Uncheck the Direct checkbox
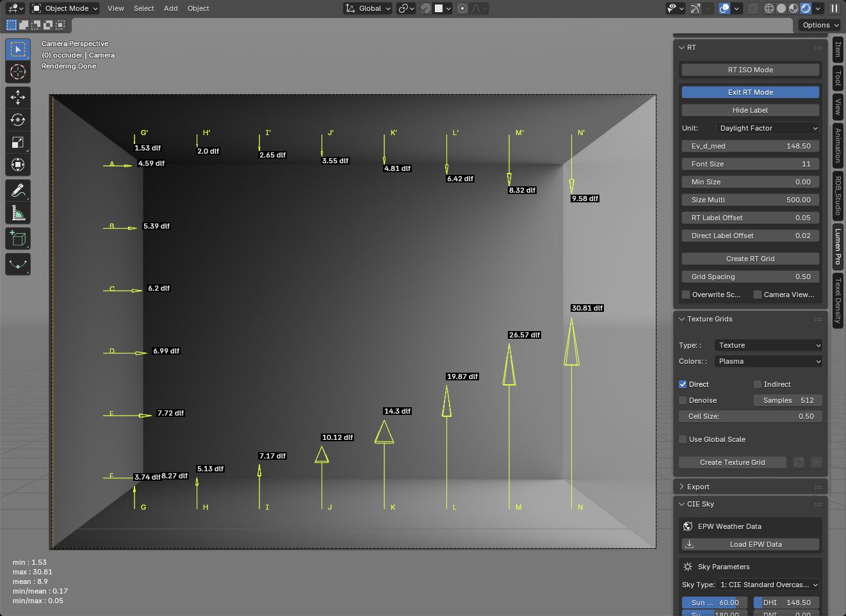The width and height of the screenshot is (846, 616). pos(683,384)
